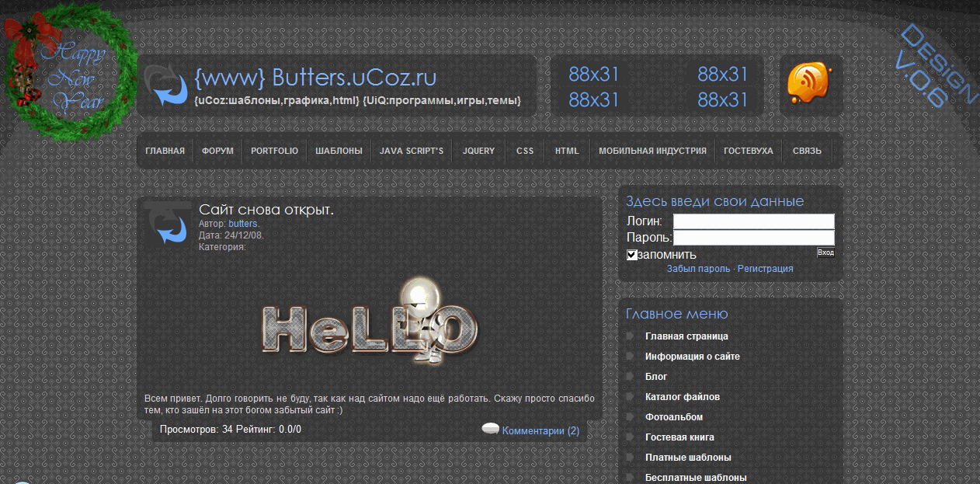Open the Комментарии (2) link
The width and height of the screenshot is (980, 484).
[x=540, y=430]
